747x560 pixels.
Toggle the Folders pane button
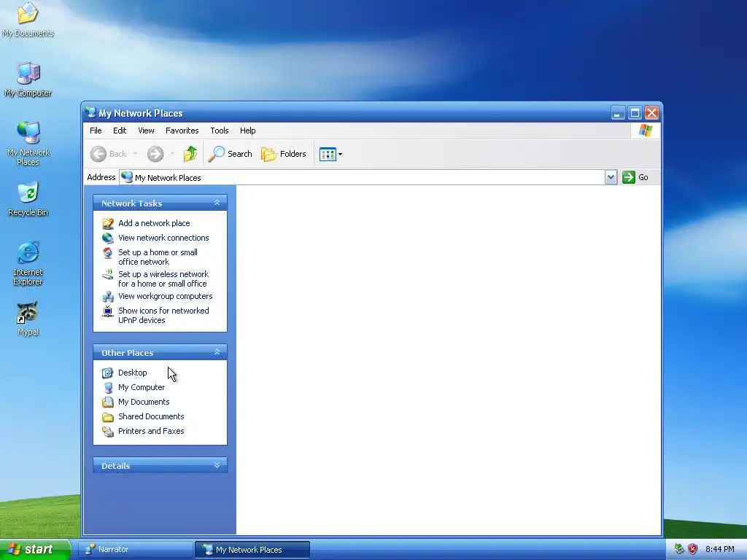pos(284,154)
